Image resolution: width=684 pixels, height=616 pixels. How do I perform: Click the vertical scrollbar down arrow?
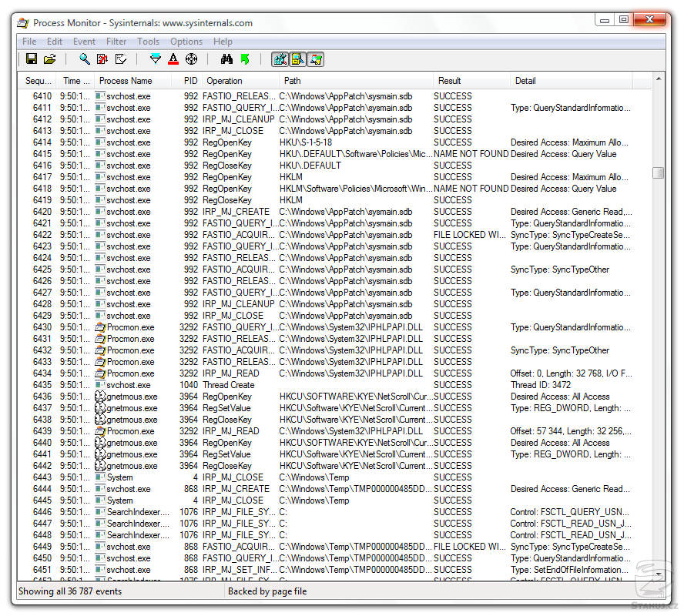click(658, 574)
